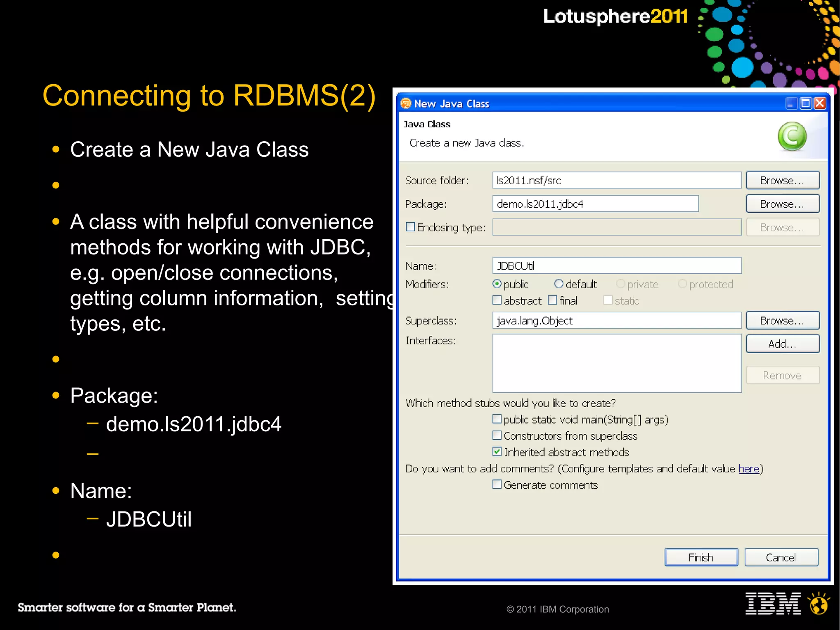The width and height of the screenshot is (840, 630).
Task: Check the final modifier checkbox
Action: click(x=552, y=300)
